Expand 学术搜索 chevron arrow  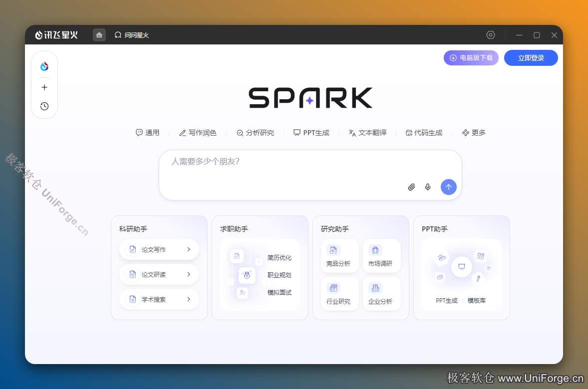pyautogui.click(x=189, y=299)
